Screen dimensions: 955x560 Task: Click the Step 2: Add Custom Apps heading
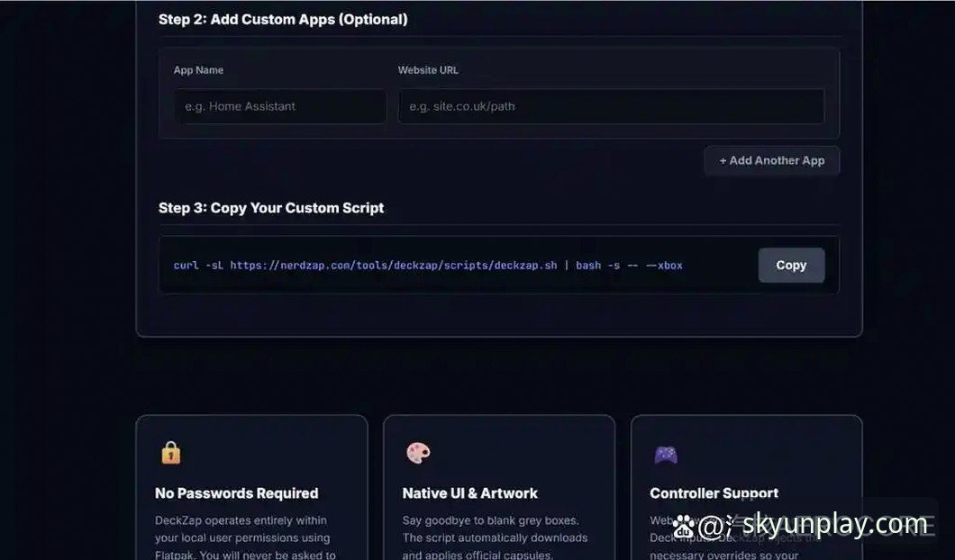pos(283,20)
